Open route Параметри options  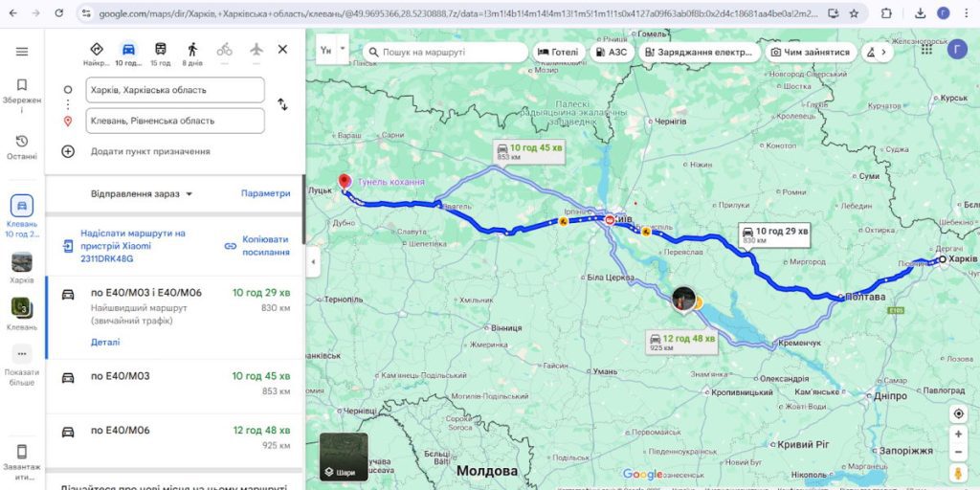coord(266,193)
